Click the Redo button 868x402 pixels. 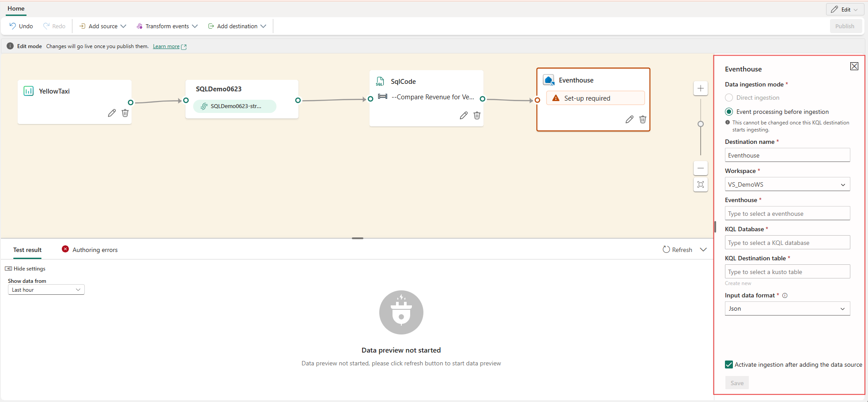[54, 26]
